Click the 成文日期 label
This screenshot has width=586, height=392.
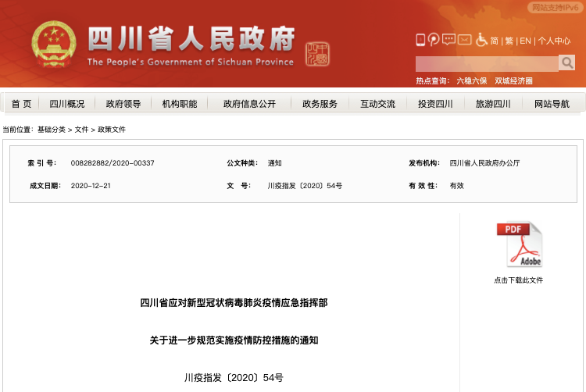pos(45,186)
